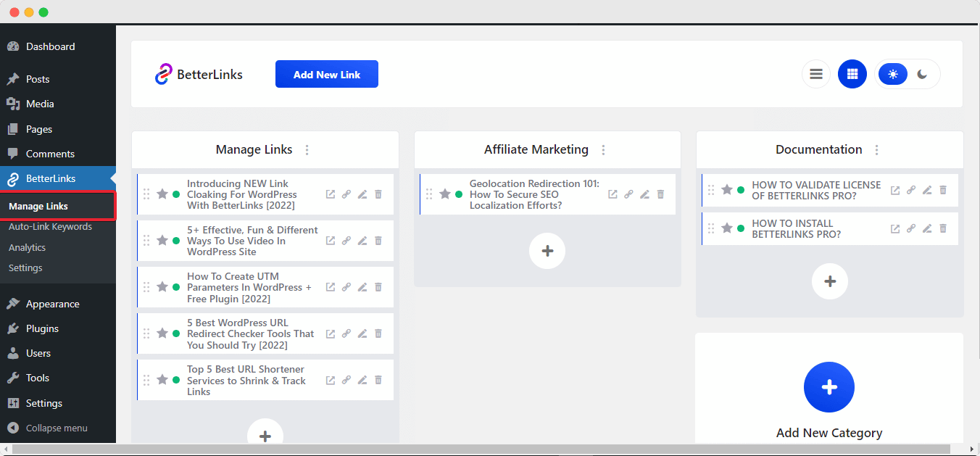
Task: Copy short link for Geolocation Redirection 101
Action: (628, 194)
